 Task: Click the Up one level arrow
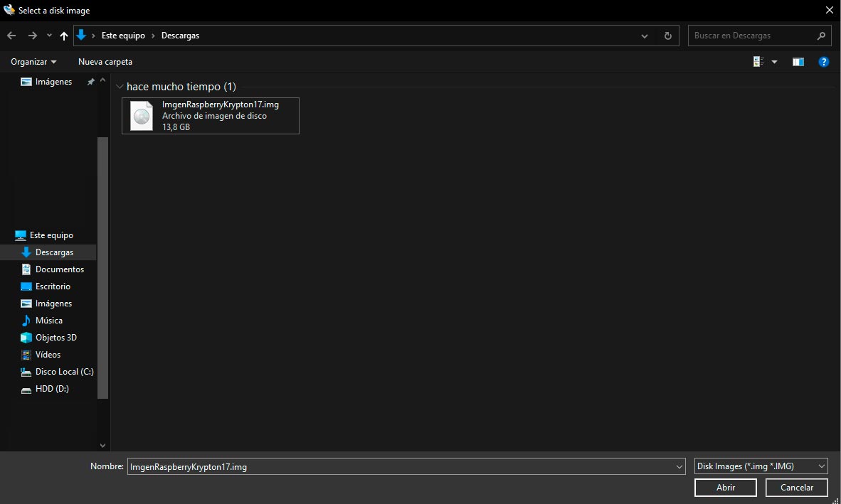tap(64, 36)
